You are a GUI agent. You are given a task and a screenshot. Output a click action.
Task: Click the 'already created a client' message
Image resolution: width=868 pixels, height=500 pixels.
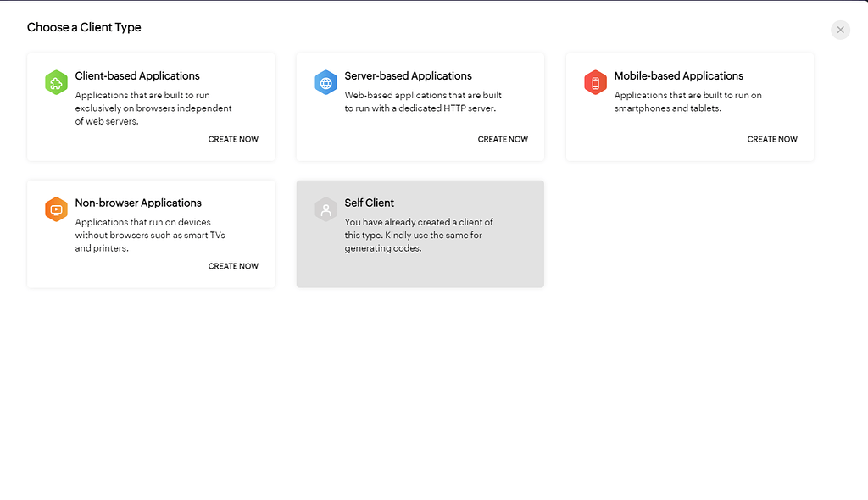[x=419, y=235]
